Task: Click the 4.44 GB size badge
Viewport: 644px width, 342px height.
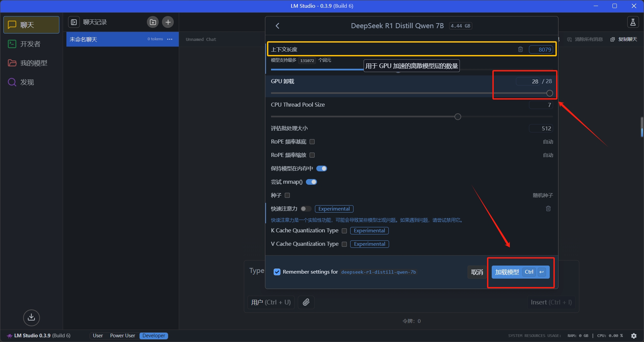Action: pos(461,26)
